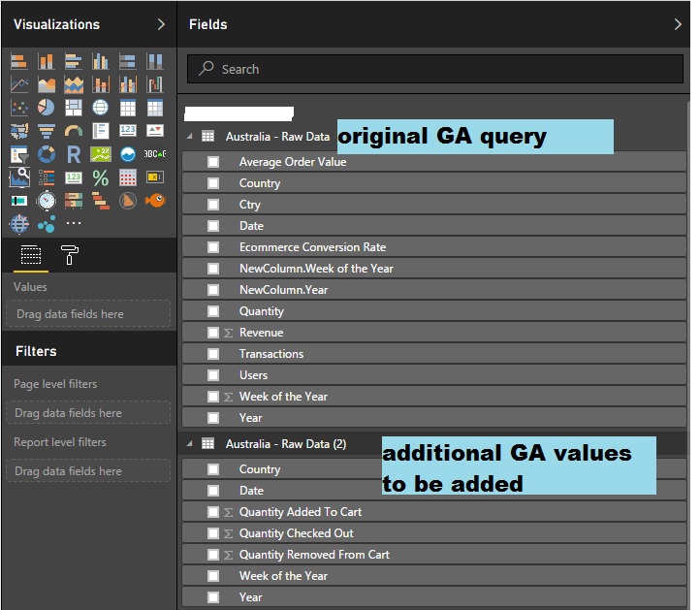700x610 pixels.
Task: Collapse the Visualizations pane chevron
Action: (161, 24)
